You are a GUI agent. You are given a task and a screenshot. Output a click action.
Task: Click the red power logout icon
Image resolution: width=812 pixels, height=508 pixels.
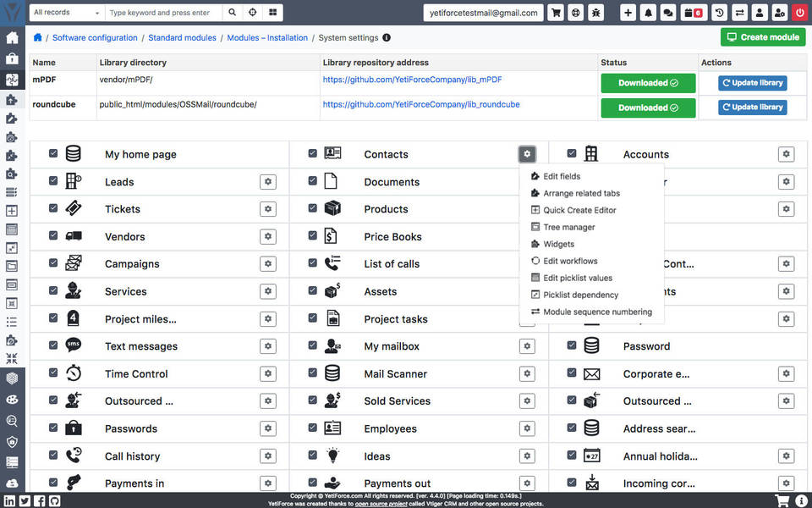799,13
